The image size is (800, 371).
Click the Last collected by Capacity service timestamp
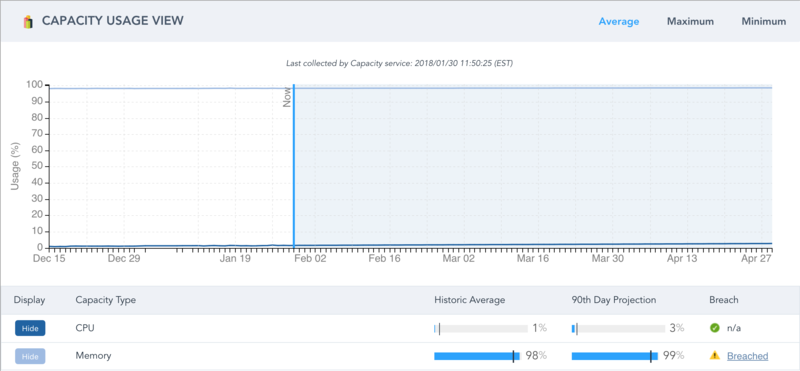coord(399,63)
